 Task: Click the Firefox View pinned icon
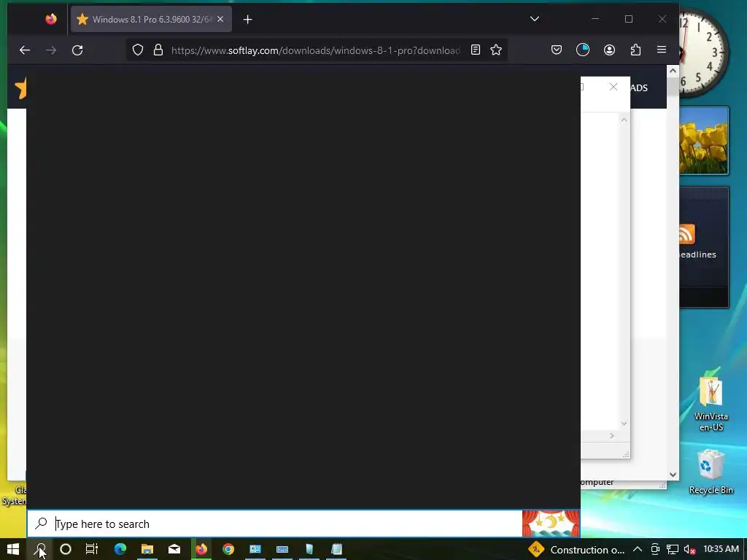click(x=51, y=19)
